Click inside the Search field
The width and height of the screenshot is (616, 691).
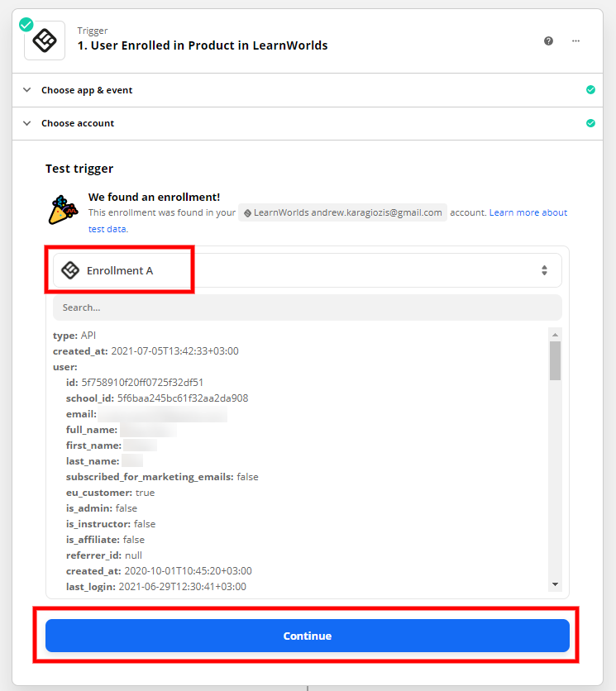click(306, 307)
